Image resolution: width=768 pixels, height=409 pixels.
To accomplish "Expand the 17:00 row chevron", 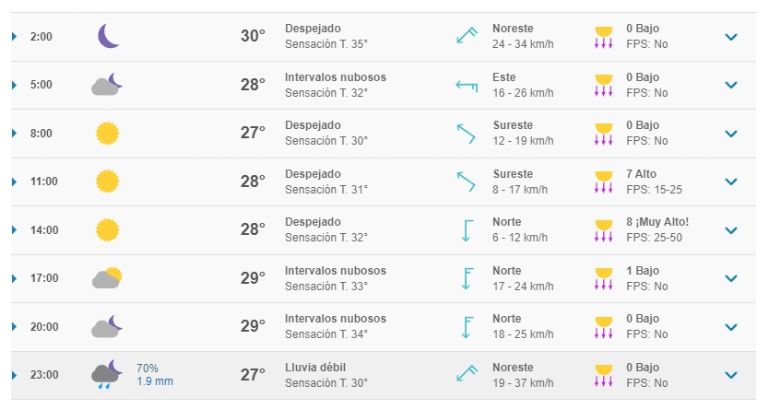I will click(x=731, y=278).
